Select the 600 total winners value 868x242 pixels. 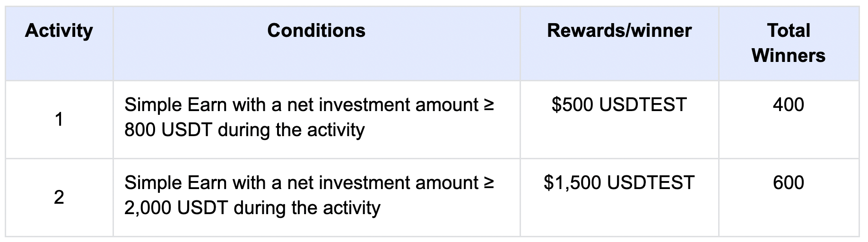click(788, 183)
